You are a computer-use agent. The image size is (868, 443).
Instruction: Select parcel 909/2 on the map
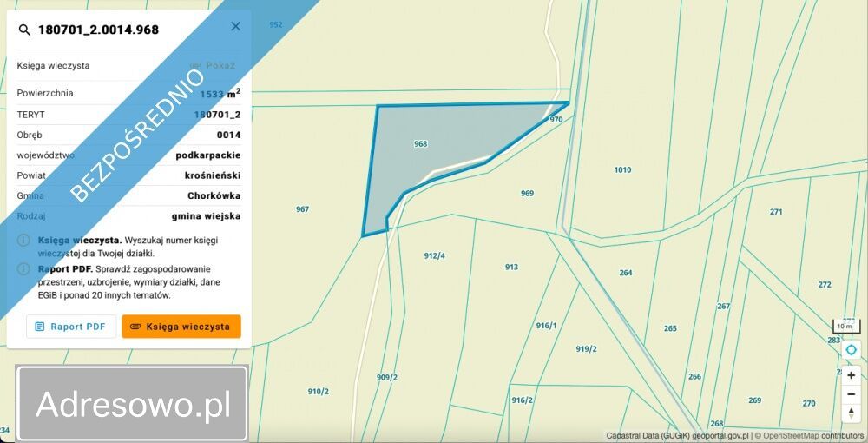(x=387, y=377)
